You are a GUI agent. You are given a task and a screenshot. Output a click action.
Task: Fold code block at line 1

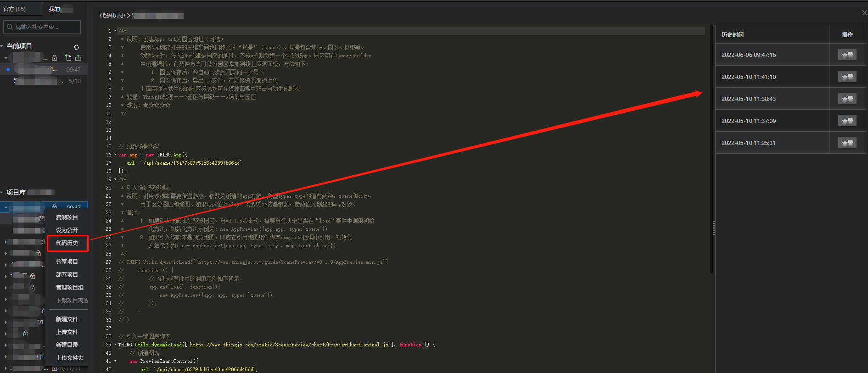click(115, 31)
